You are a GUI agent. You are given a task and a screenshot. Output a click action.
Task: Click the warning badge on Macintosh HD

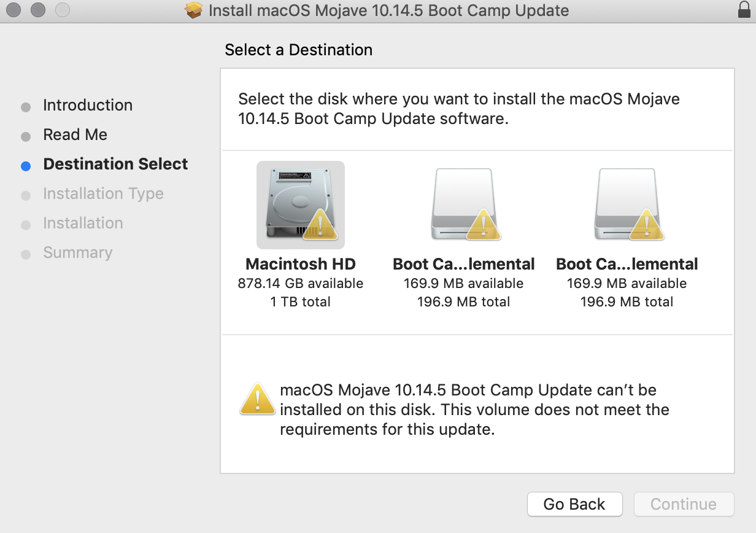click(x=320, y=224)
